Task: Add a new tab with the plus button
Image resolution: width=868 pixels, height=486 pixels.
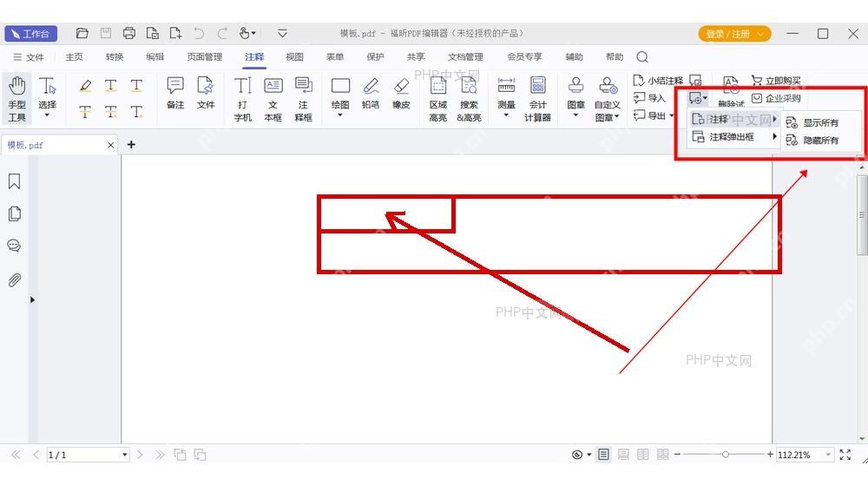Action: [x=131, y=144]
